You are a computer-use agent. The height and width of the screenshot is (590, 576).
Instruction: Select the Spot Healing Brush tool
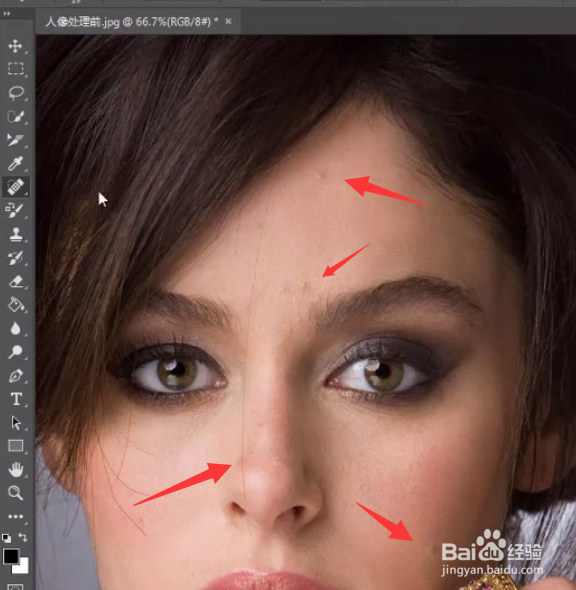click(x=15, y=187)
